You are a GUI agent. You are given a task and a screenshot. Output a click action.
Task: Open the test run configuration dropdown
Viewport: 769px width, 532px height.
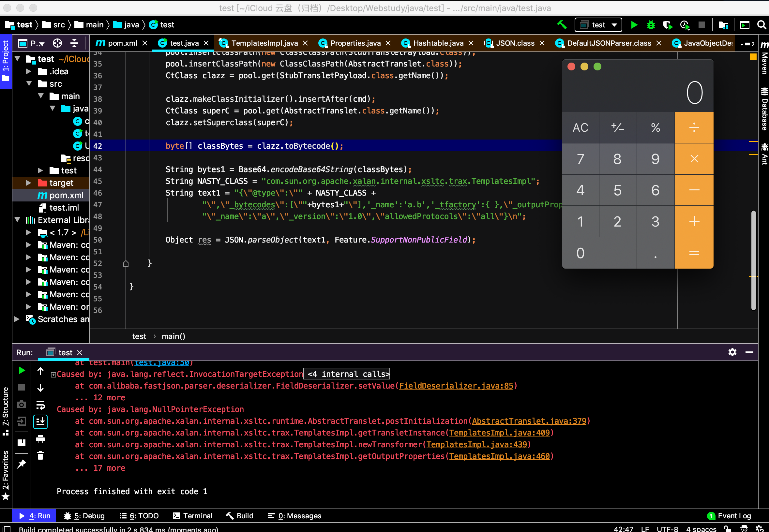click(598, 25)
